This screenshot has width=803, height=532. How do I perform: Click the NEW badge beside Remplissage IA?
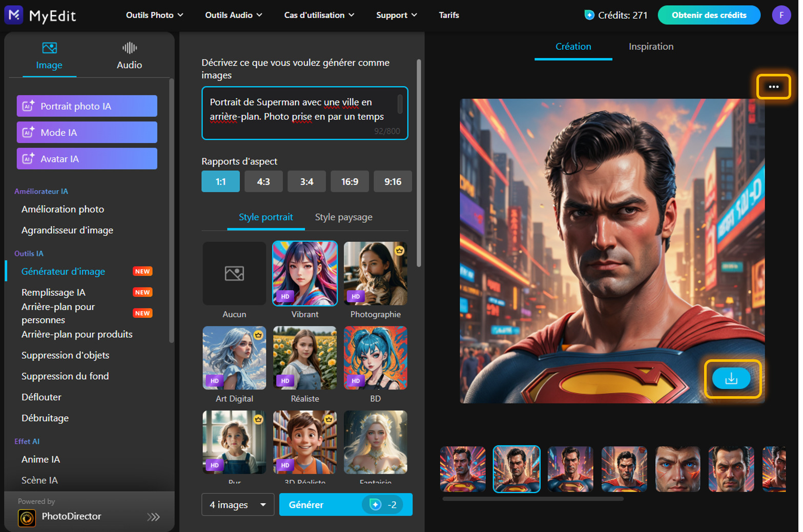coord(142,292)
